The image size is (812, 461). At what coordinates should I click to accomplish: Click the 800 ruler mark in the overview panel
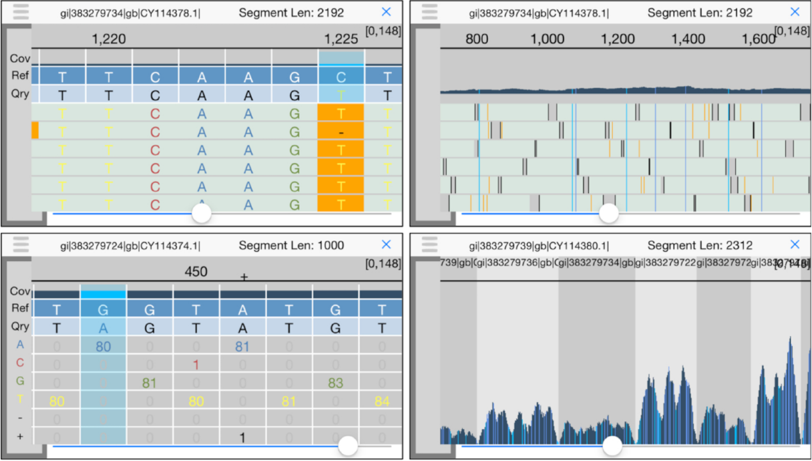pyautogui.click(x=476, y=39)
